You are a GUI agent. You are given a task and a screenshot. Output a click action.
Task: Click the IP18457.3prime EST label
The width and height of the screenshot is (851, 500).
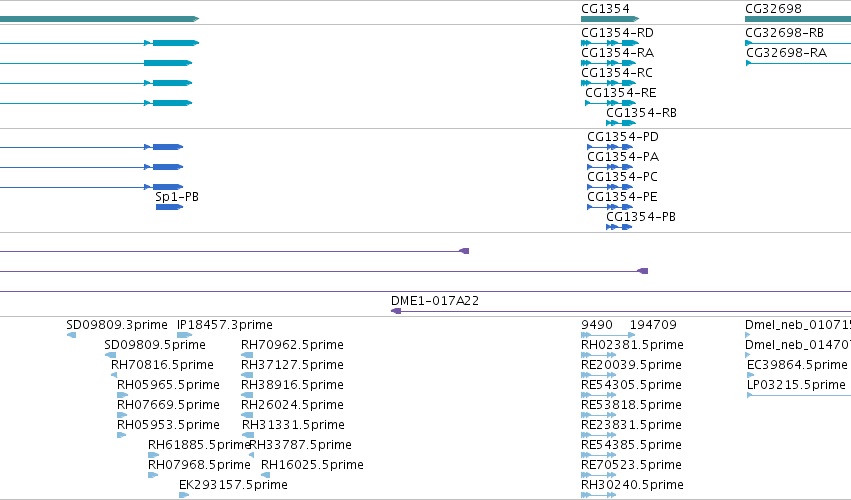point(225,325)
